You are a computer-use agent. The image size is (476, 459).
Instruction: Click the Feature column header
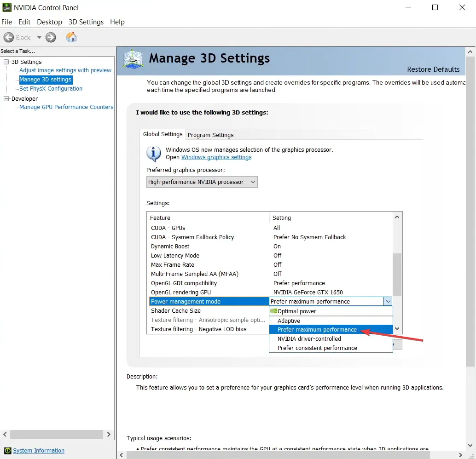tap(208, 218)
